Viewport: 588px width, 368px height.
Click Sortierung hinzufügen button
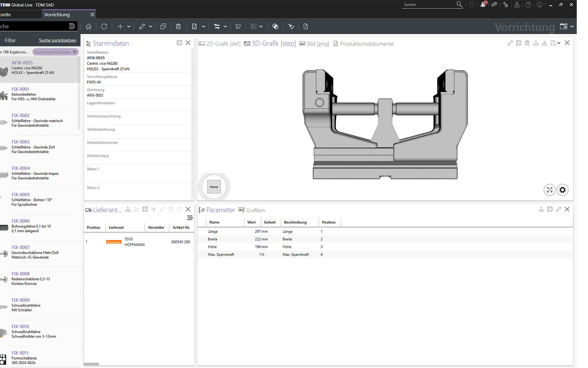[x=55, y=52]
